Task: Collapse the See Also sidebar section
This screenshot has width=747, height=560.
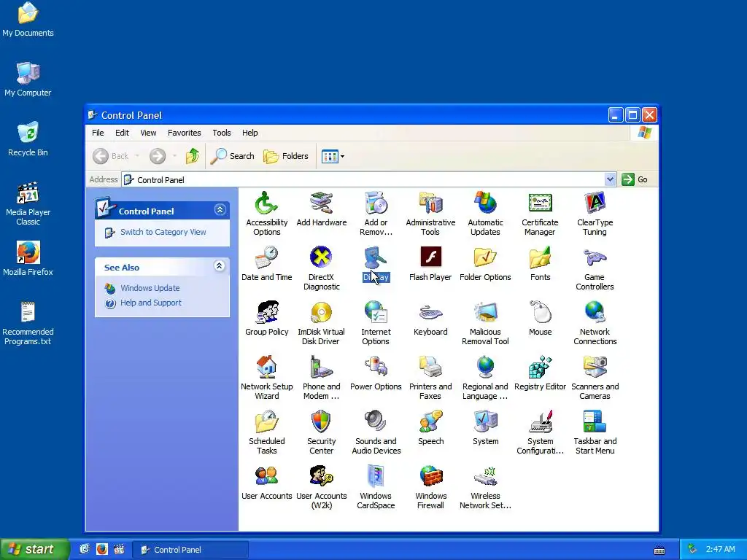Action: point(219,265)
